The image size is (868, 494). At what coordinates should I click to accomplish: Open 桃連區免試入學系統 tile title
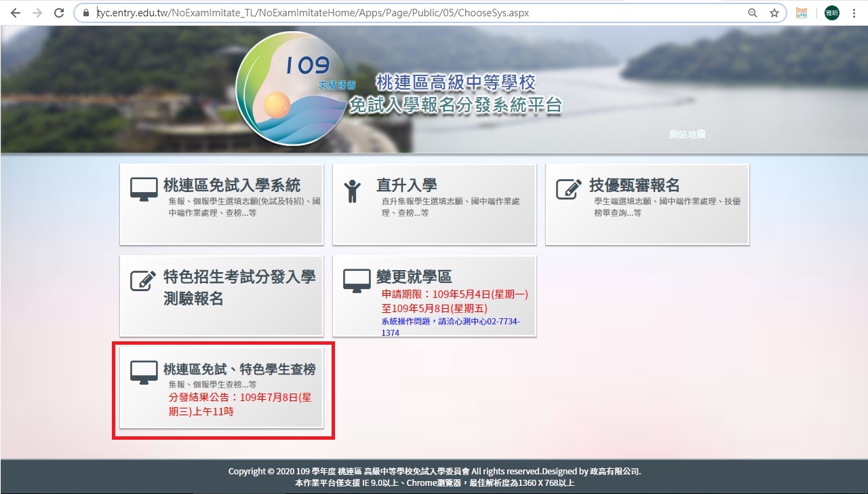tap(232, 185)
